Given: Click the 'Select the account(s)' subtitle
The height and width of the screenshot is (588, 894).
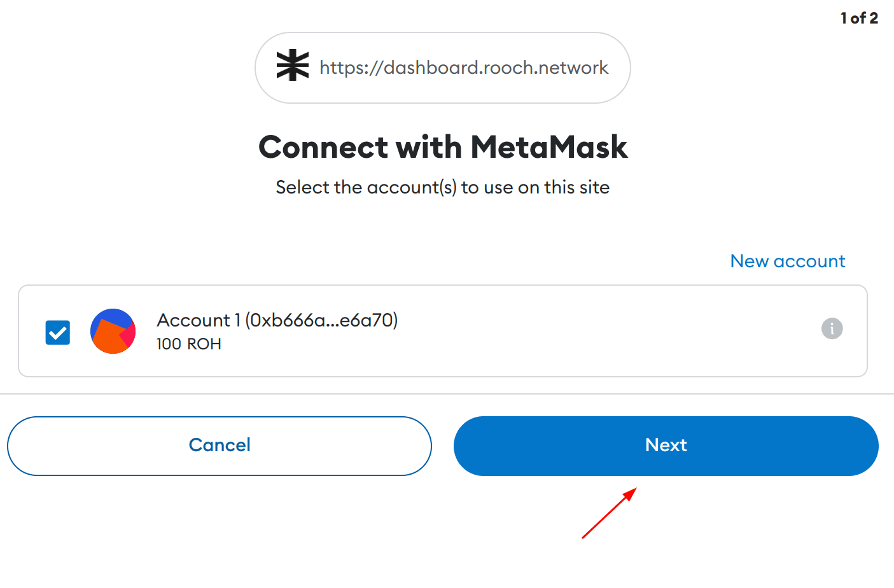Looking at the screenshot, I should click(442, 187).
